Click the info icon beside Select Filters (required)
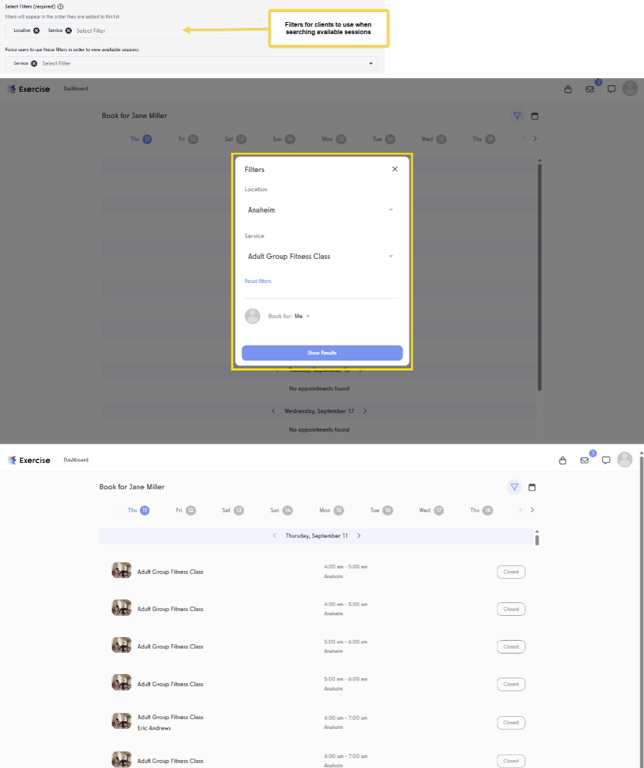 coord(60,6)
